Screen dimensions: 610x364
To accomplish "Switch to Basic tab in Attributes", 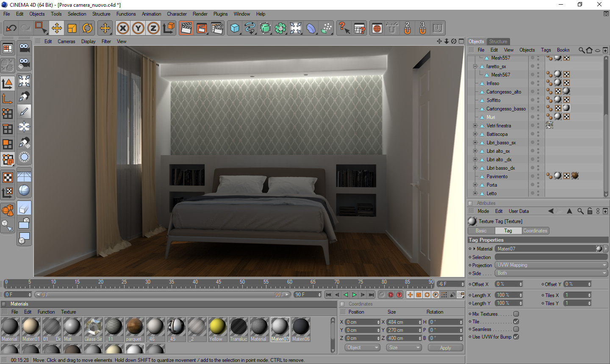I will click(481, 231).
